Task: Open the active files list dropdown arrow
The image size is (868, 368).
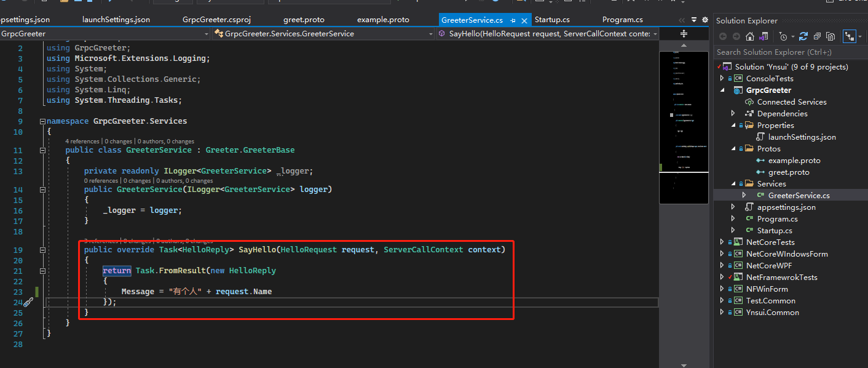Action: [694, 20]
